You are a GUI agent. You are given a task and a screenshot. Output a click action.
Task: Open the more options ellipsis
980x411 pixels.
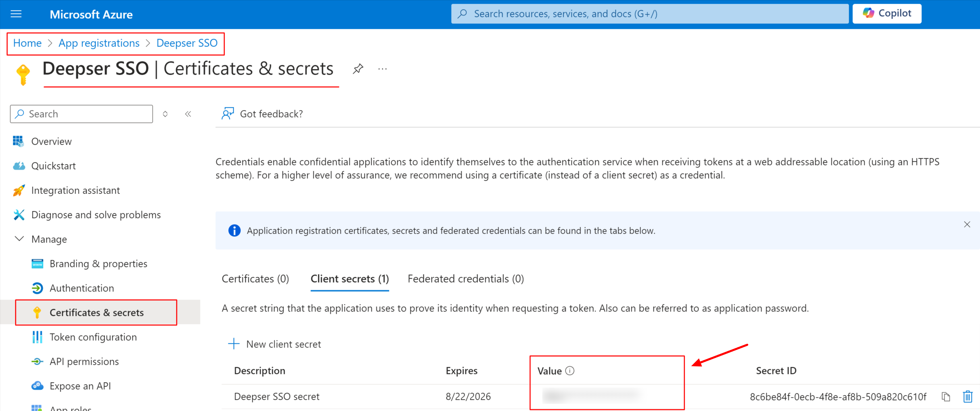[x=382, y=69]
